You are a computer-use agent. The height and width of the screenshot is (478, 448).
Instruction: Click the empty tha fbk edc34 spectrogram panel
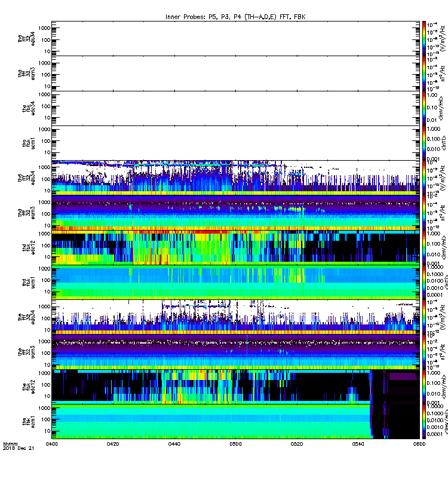(x=235, y=108)
